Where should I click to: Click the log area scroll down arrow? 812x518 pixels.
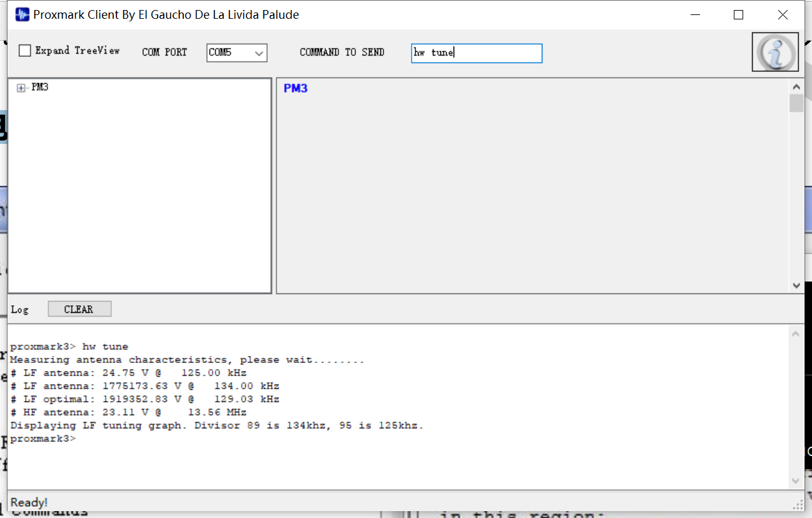(796, 480)
